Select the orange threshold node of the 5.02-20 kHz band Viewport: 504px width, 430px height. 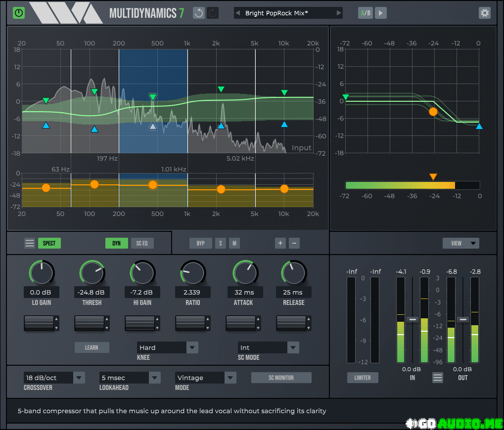pyautogui.click(x=284, y=189)
